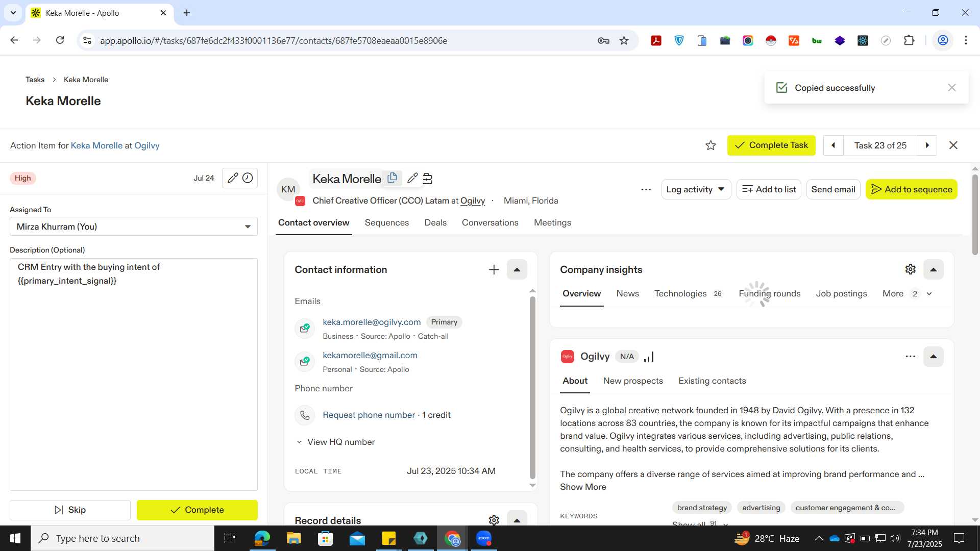The width and height of the screenshot is (980, 551).
Task: Star this task as favorite
Action: click(710, 145)
